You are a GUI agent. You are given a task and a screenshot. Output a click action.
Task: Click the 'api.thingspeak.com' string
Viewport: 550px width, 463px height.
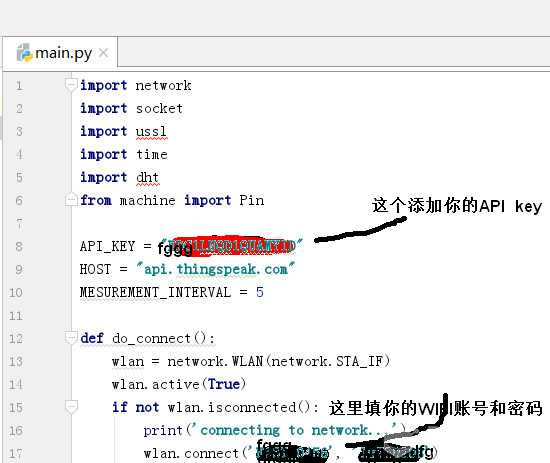tap(216, 269)
